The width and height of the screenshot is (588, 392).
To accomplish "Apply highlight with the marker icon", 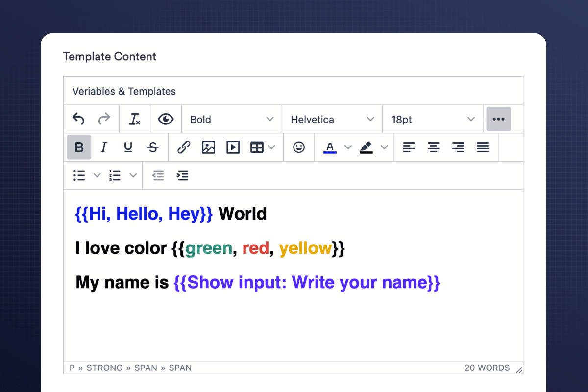I will click(366, 147).
